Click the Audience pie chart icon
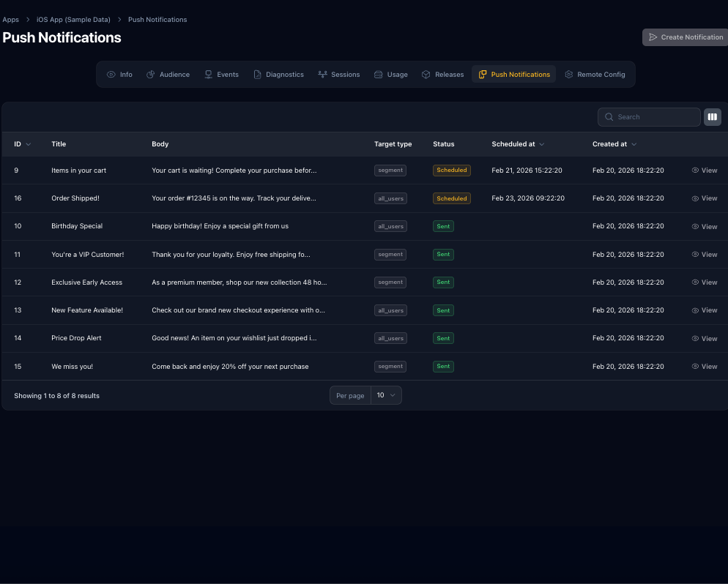Screen dimensions: 728x584 [x=151, y=75]
